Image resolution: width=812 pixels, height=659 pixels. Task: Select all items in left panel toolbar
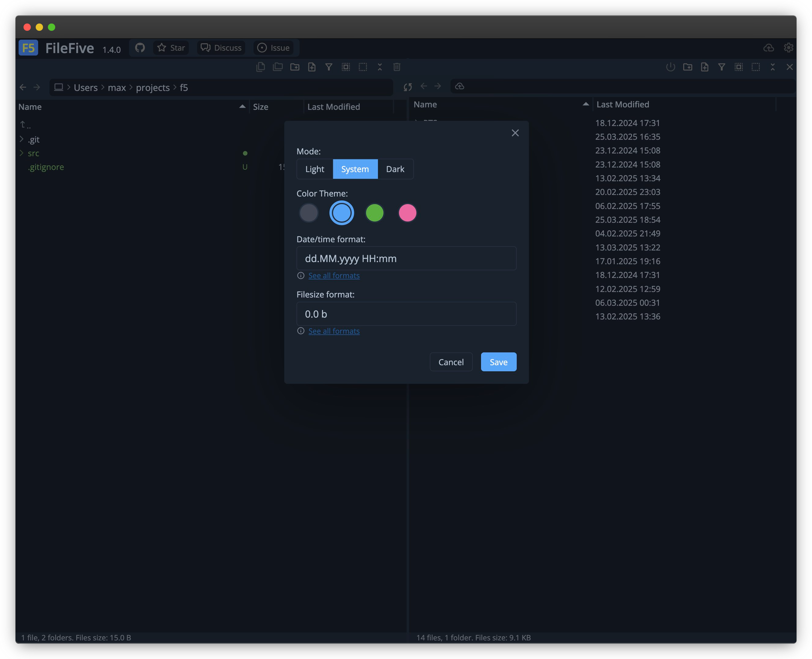point(346,67)
